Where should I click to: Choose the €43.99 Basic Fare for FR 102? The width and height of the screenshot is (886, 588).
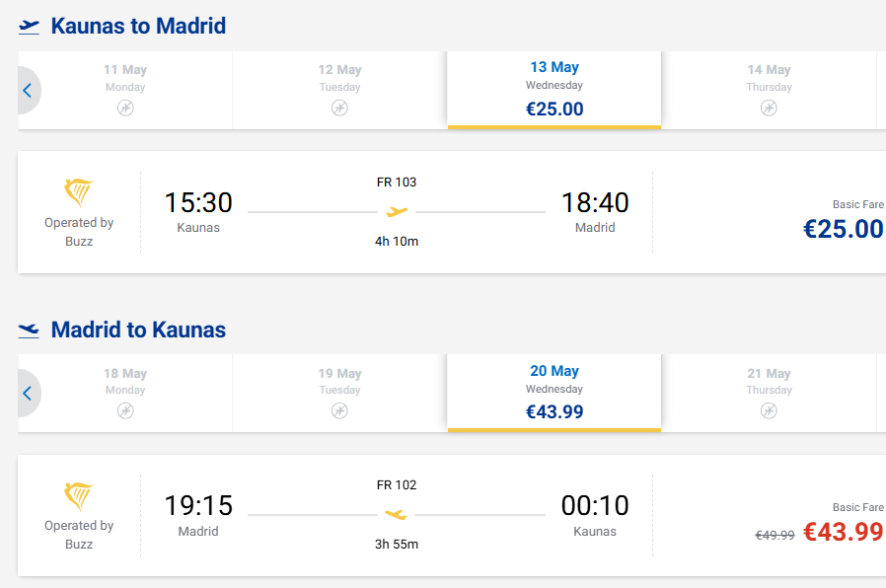843,532
